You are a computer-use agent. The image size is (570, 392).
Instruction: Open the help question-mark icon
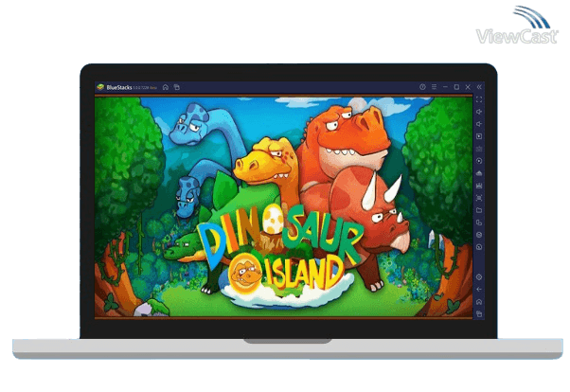point(422,87)
